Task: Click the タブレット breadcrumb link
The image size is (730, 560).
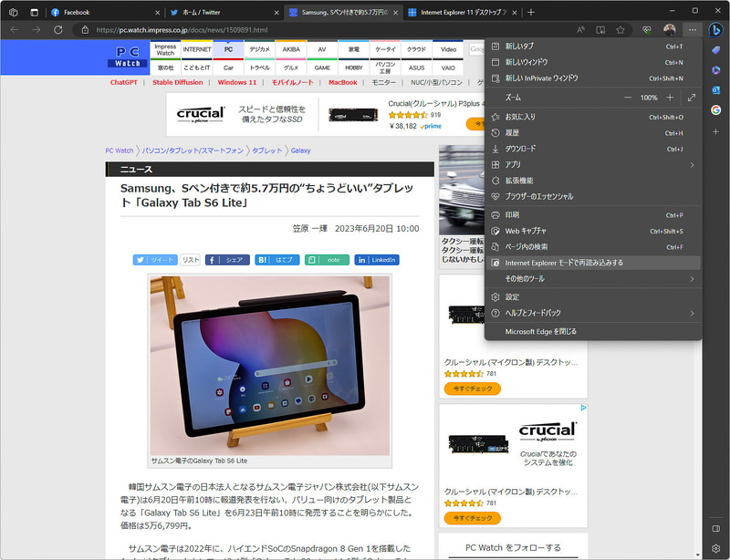Action: 267,150
